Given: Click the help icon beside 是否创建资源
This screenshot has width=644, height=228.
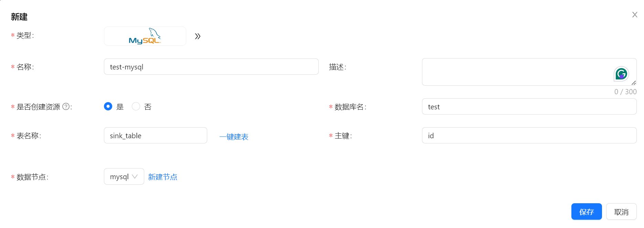Looking at the screenshot, I should 66,107.
